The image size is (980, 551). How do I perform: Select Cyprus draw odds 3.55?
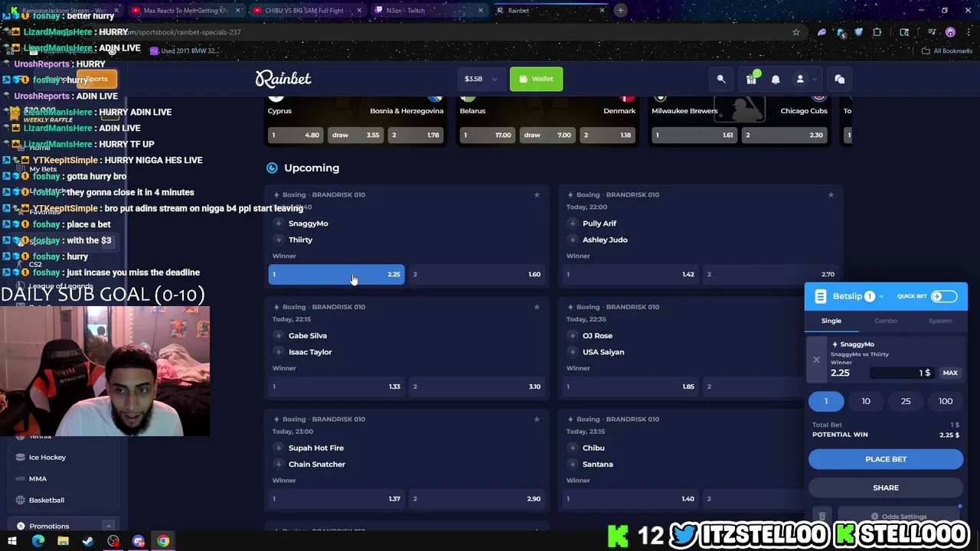[x=354, y=135]
